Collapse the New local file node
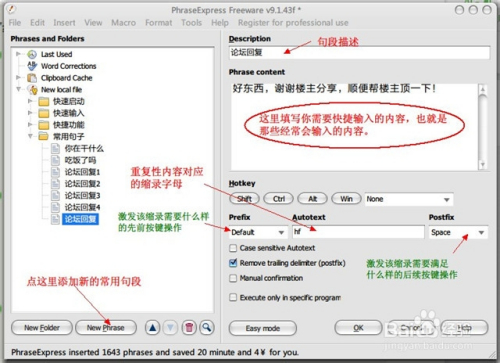500x363 pixels. (x=19, y=89)
